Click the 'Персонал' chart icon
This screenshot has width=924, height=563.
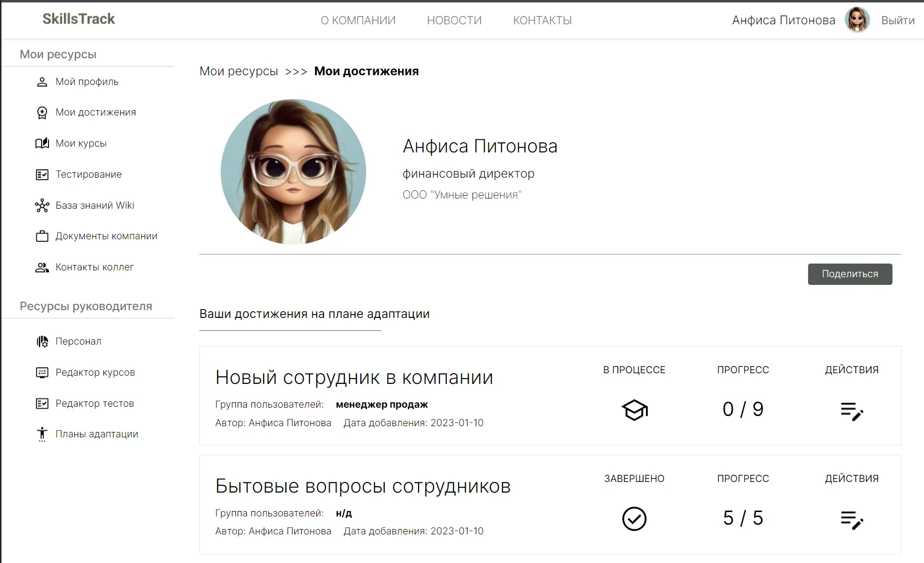[42, 341]
